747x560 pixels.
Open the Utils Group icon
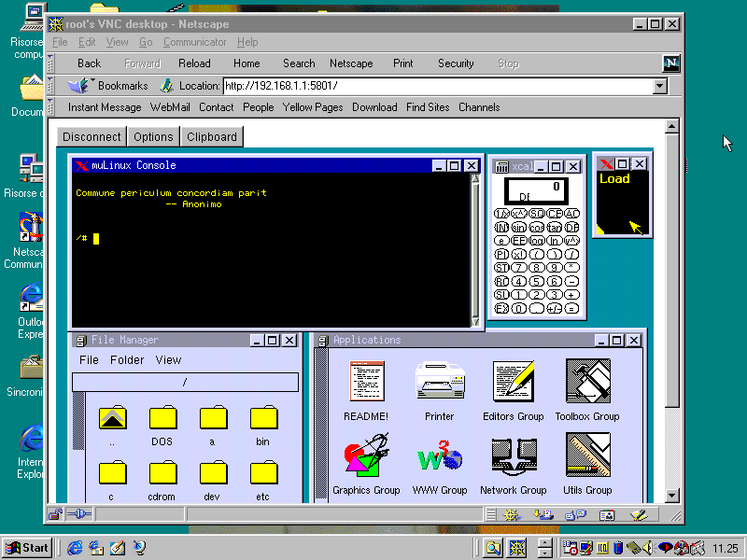[587, 456]
